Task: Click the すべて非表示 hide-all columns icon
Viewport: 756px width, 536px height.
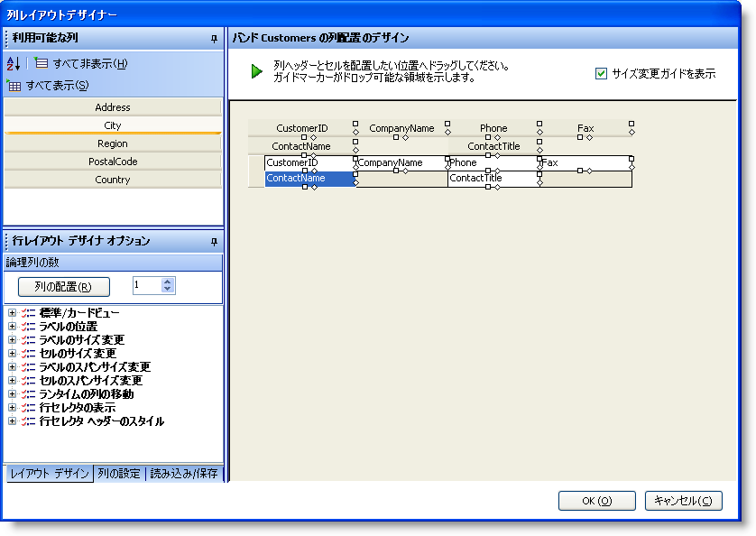Action: click(x=41, y=61)
